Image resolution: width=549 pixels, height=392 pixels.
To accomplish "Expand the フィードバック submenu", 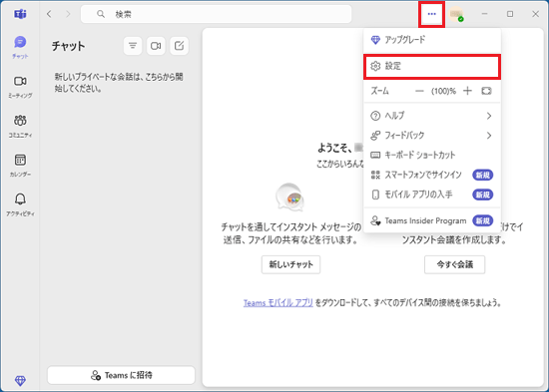I will (x=432, y=135).
